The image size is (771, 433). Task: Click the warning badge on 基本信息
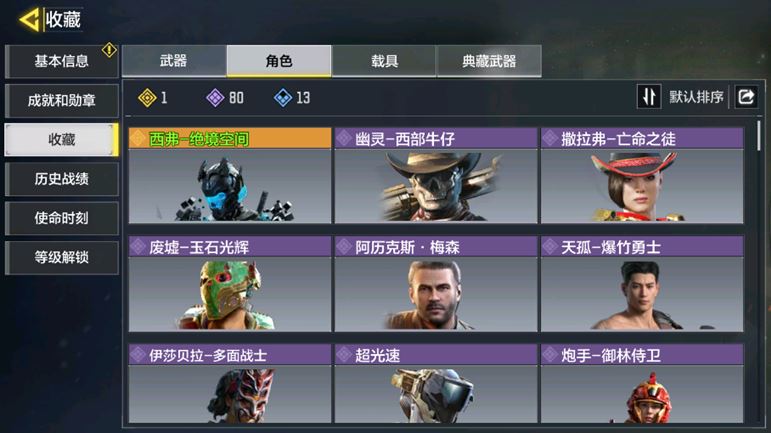109,50
